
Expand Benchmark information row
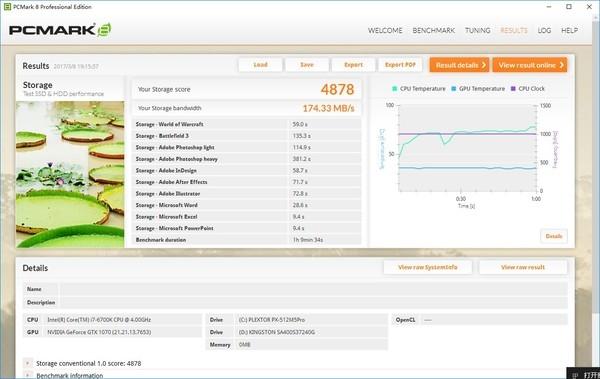[28, 376]
